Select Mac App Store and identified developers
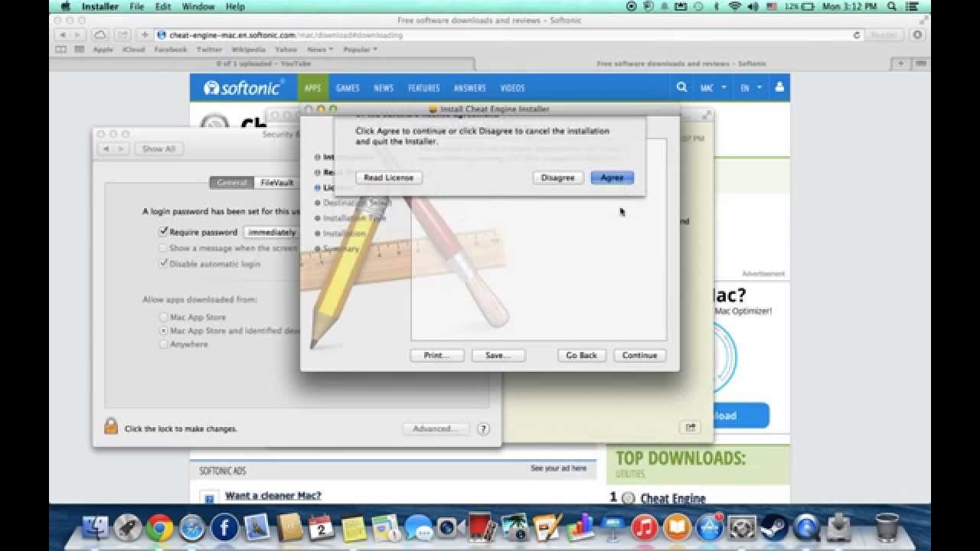Viewport: 980px width, 551px height. coord(163,331)
